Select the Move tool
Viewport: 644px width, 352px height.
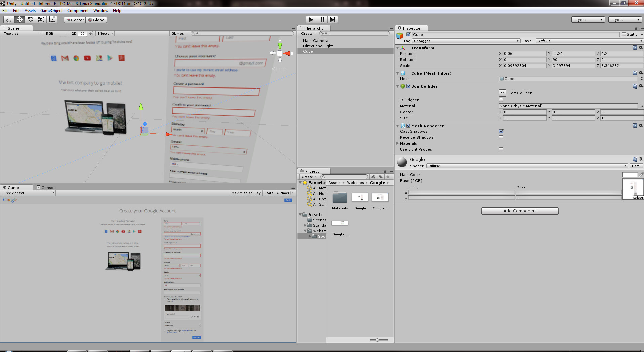click(19, 19)
